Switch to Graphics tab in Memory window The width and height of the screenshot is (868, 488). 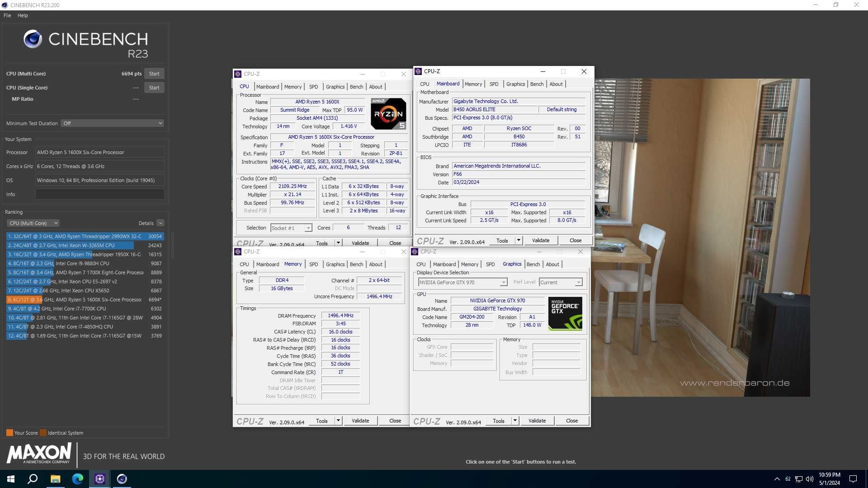coord(335,264)
